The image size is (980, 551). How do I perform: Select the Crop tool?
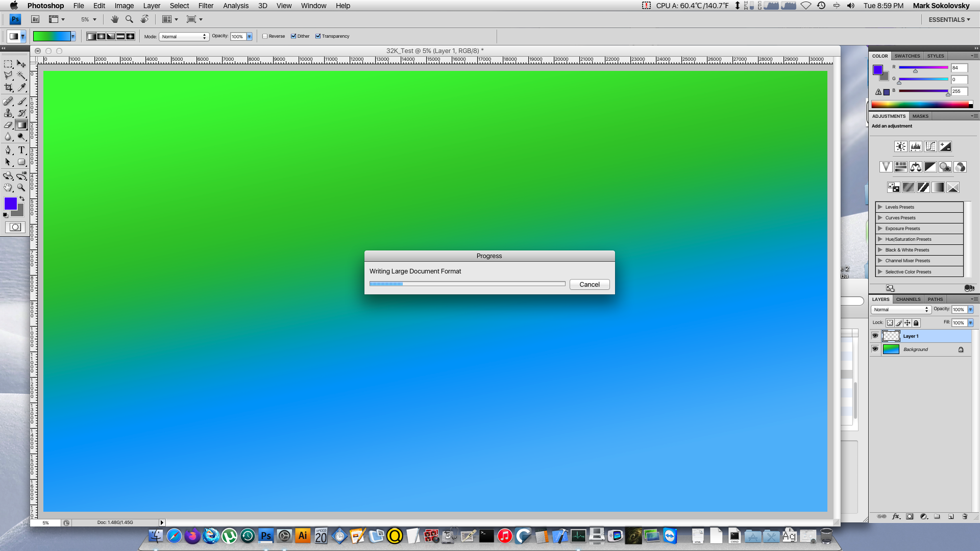9,88
